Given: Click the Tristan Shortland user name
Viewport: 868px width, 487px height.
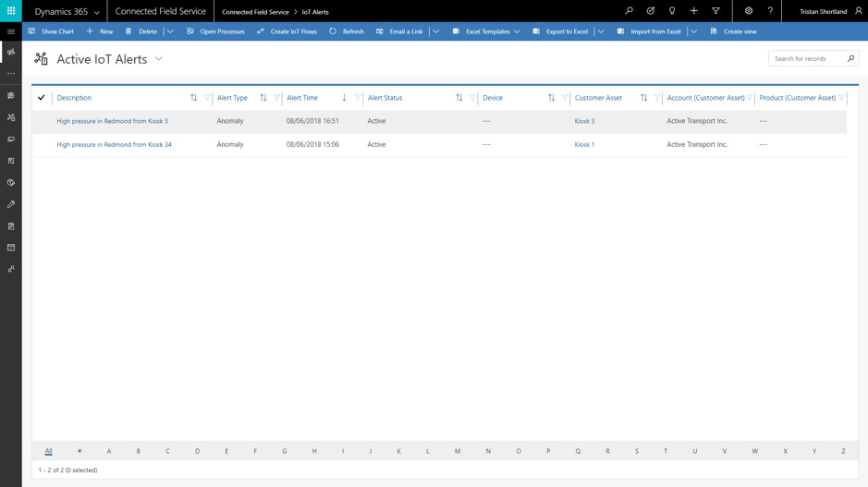Looking at the screenshot, I should coord(823,11).
